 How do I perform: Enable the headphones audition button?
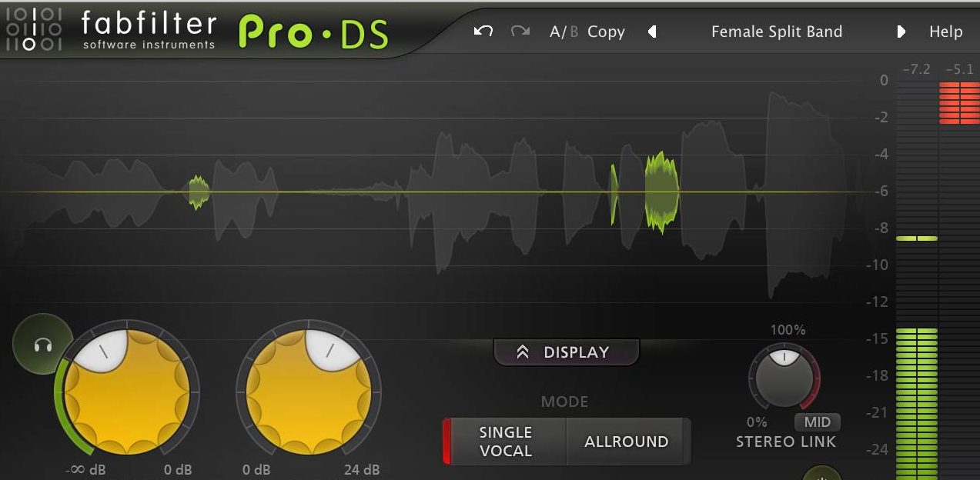[42, 344]
